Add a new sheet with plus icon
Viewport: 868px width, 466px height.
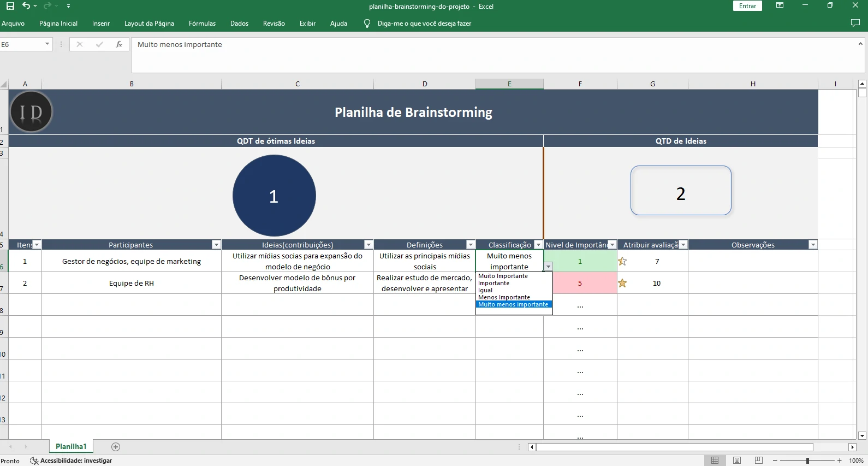[116, 447]
